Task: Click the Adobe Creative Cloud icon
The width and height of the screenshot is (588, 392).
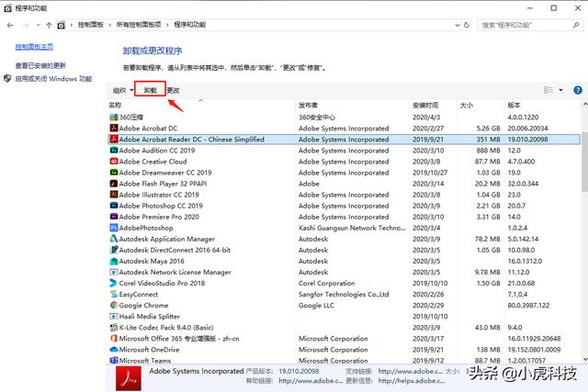Action: [114, 162]
